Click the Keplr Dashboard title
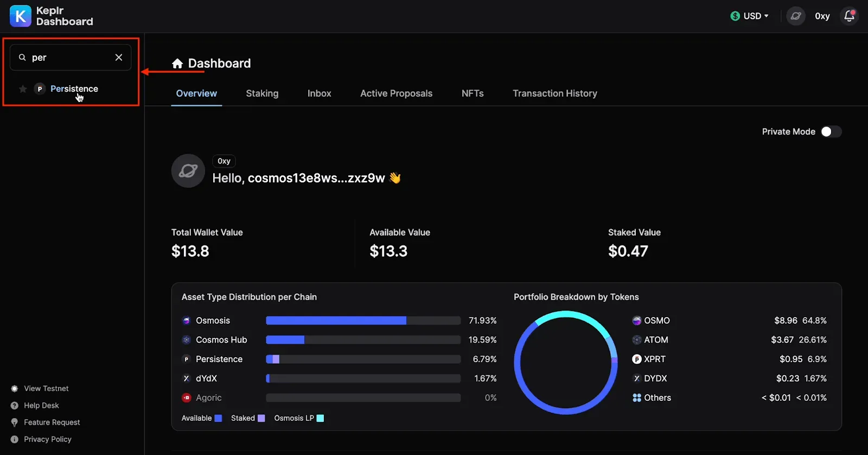The image size is (868, 455). 65,16
